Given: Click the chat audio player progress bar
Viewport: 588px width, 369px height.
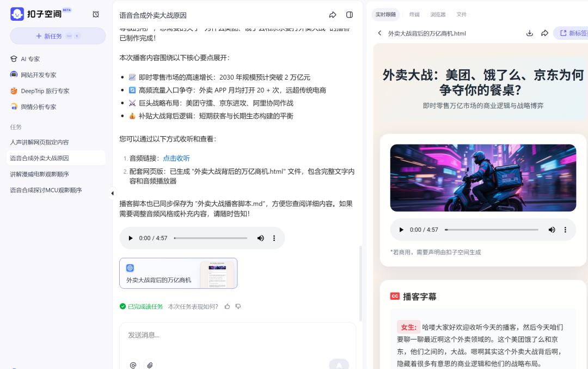Looking at the screenshot, I should point(211,238).
